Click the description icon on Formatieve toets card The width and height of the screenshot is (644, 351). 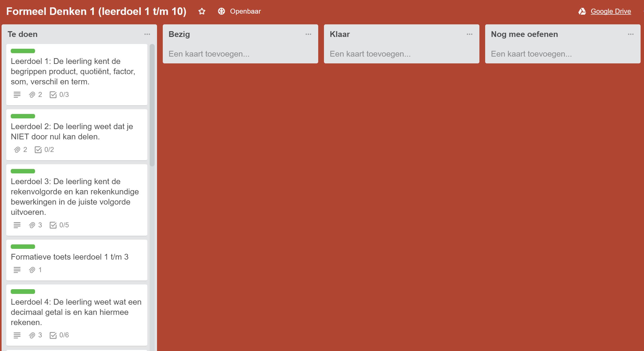click(17, 270)
